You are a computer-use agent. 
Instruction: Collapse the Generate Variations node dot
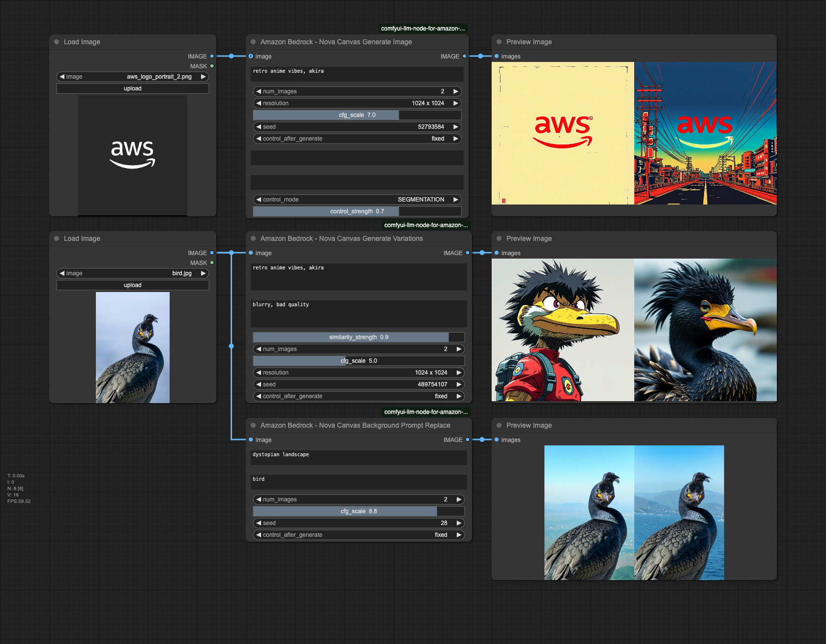click(253, 238)
